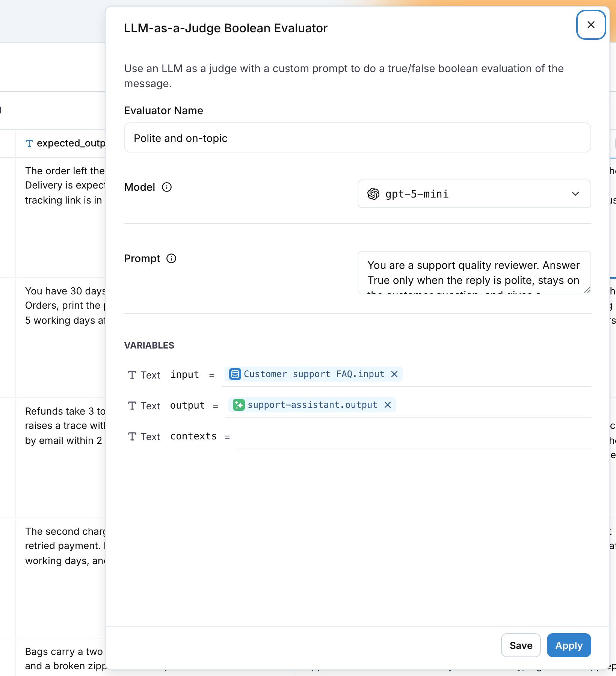Viewport: 616px width, 676px height.
Task: Click the 'Refunds take 3 to' table cell
Action: pos(61,457)
